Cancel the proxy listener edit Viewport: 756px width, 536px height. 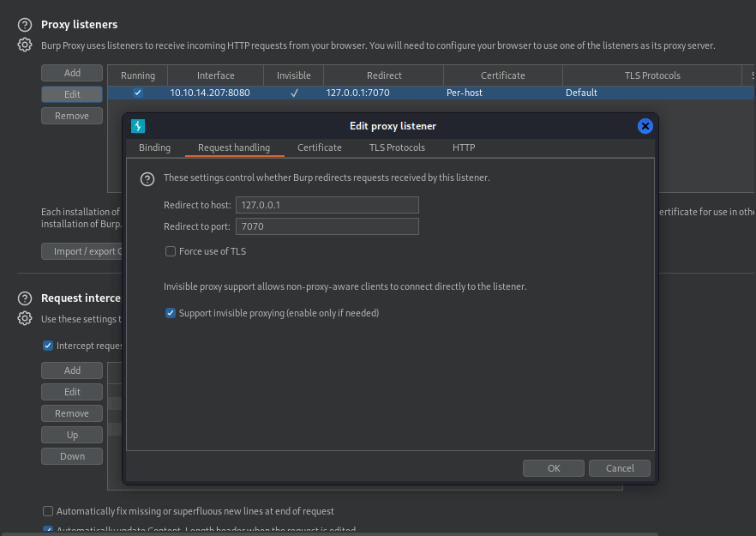pyautogui.click(x=620, y=468)
